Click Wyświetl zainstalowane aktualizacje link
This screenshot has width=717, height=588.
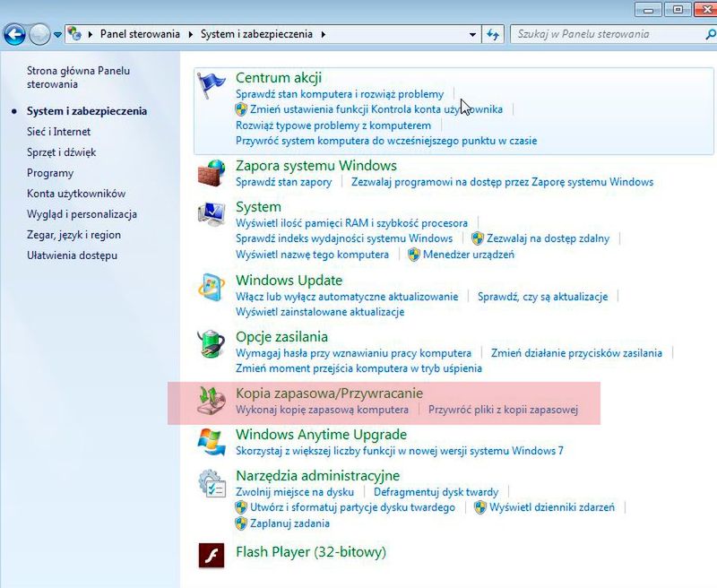[x=320, y=312]
